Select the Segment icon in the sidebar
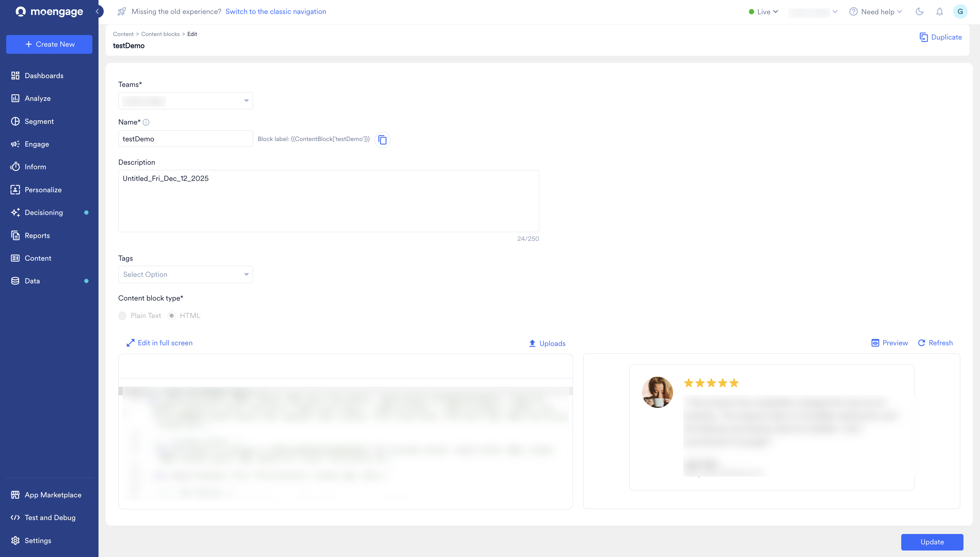This screenshot has height=557, width=980. 15,121
